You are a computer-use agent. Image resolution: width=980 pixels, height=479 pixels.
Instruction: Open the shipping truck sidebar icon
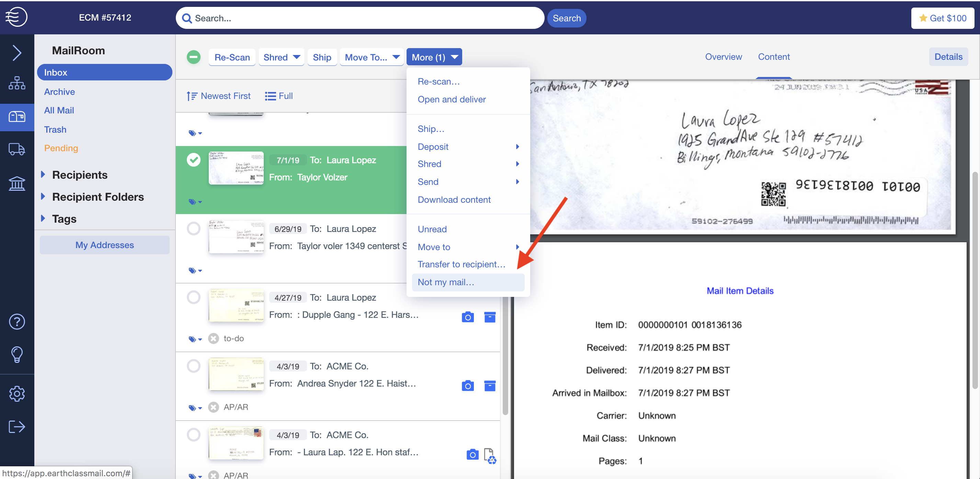[x=17, y=149]
